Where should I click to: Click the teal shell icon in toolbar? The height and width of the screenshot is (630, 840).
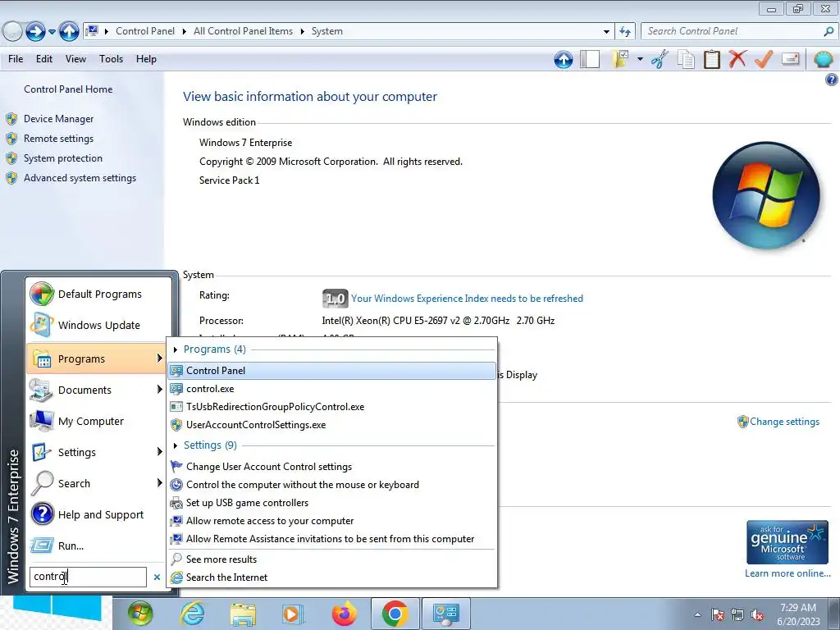(x=823, y=59)
